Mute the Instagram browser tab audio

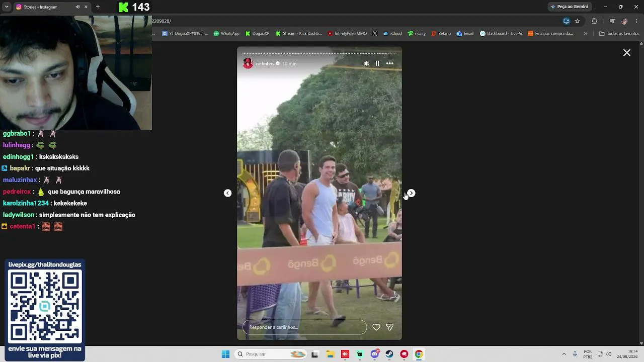[x=77, y=7]
